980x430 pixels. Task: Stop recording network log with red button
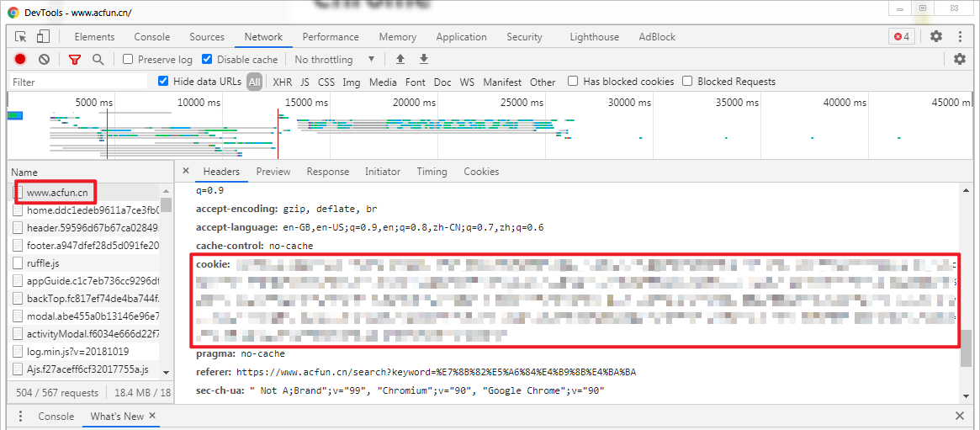click(20, 60)
